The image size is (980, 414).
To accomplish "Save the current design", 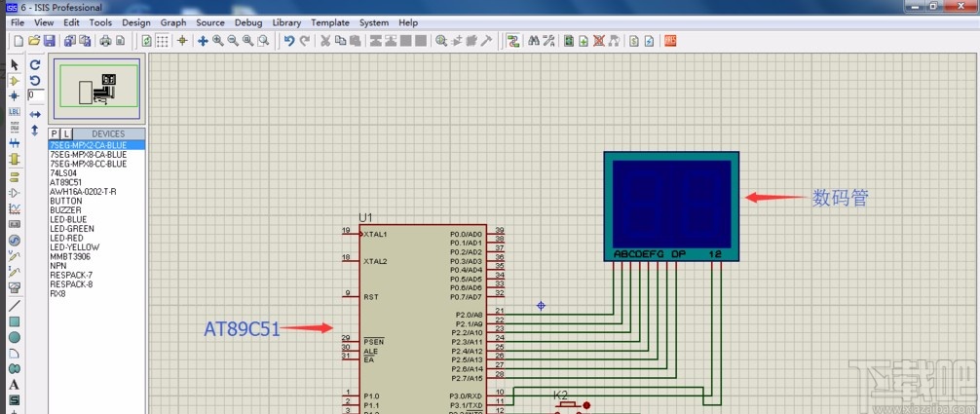I will click(49, 41).
